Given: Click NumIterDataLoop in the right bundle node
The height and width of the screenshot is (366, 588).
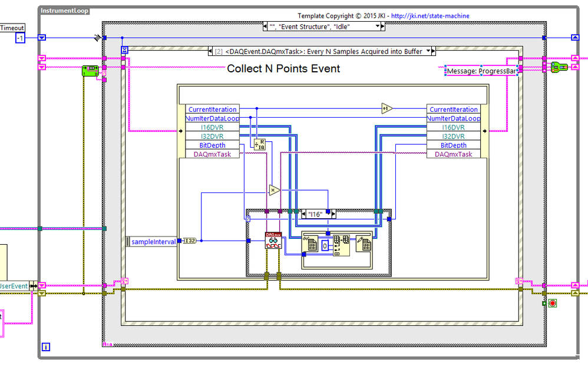Looking at the screenshot, I should [454, 118].
